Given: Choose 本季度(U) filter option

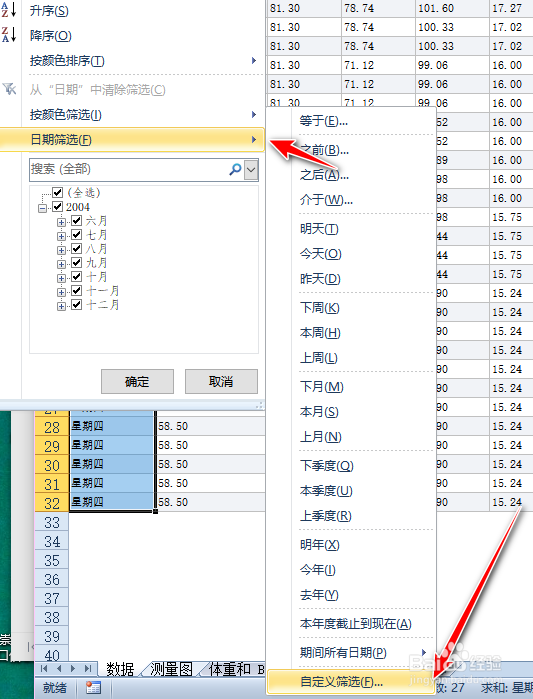Looking at the screenshot, I should click(351, 490).
